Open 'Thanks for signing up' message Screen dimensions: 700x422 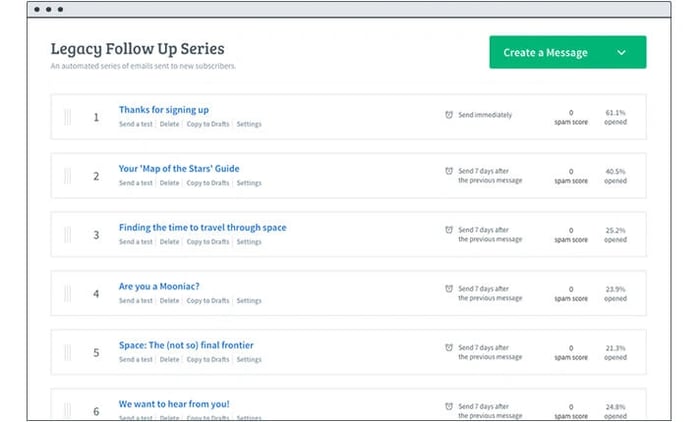pyautogui.click(x=163, y=109)
